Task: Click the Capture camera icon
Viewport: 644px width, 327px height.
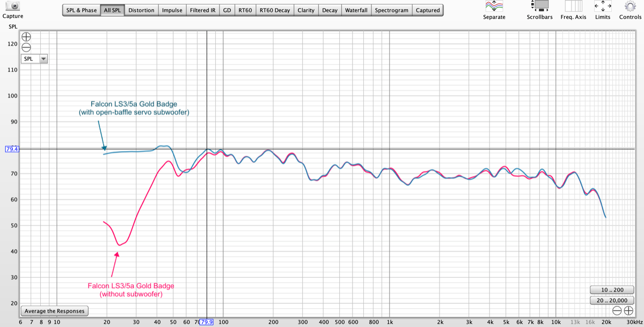Action: click(x=12, y=6)
